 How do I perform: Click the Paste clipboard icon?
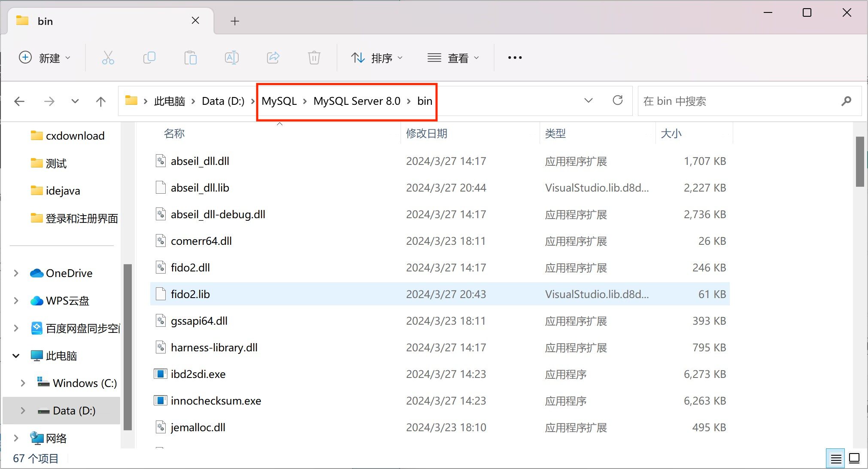pos(190,58)
